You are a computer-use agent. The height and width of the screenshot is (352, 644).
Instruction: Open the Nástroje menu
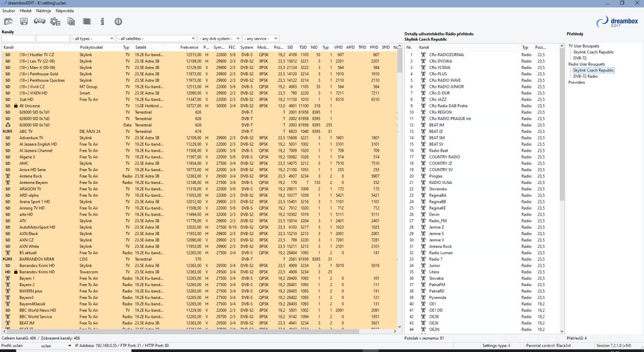pyautogui.click(x=44, y=10)
